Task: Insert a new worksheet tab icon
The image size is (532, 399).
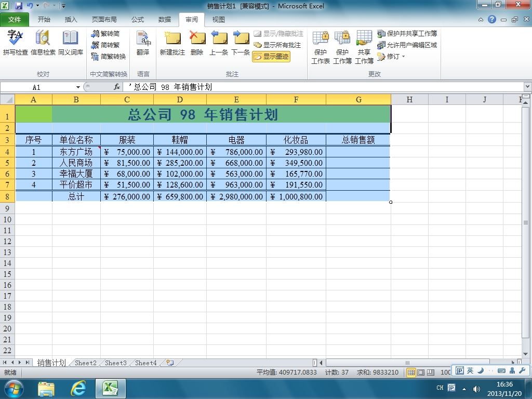Action: click(x=170, y=363)
